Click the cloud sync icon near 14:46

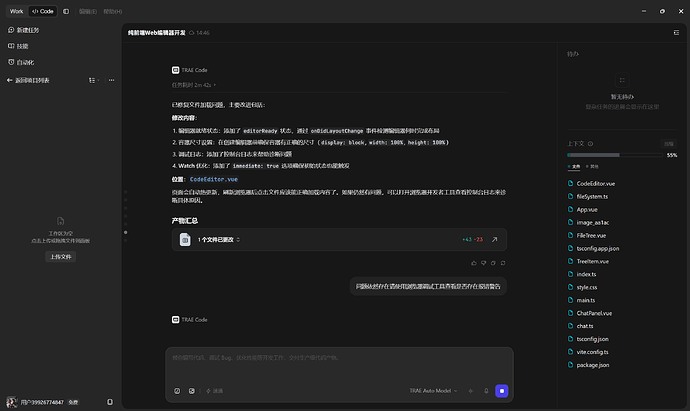click(191, 33)
